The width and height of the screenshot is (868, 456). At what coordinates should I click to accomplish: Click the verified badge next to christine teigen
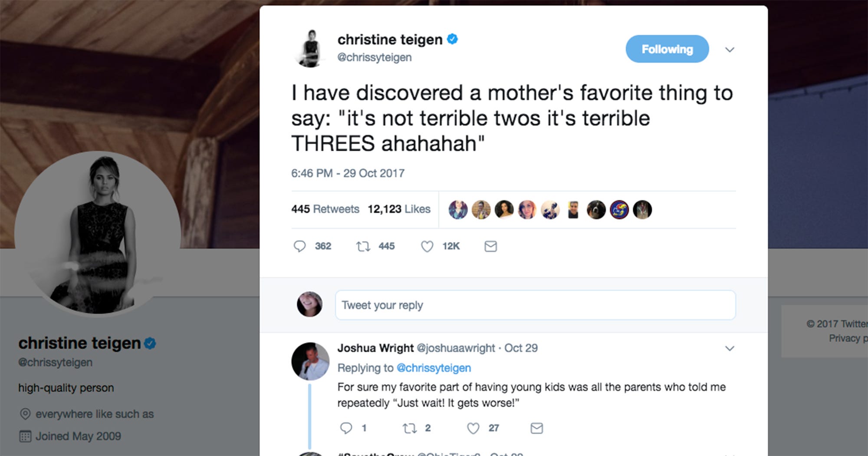click(x=453, y=39)
